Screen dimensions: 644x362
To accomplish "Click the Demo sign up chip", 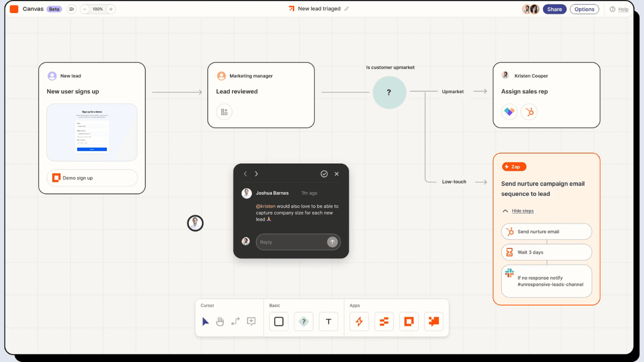I will pyautogui.click(x=92, y=178).
